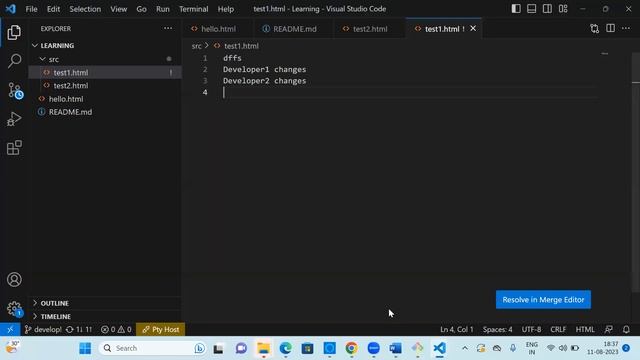Change end of line via CRLF

point(558,329)
